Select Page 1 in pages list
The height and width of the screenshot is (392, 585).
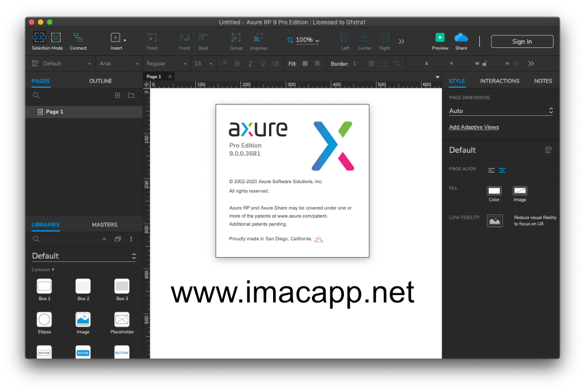coord(84,112)
